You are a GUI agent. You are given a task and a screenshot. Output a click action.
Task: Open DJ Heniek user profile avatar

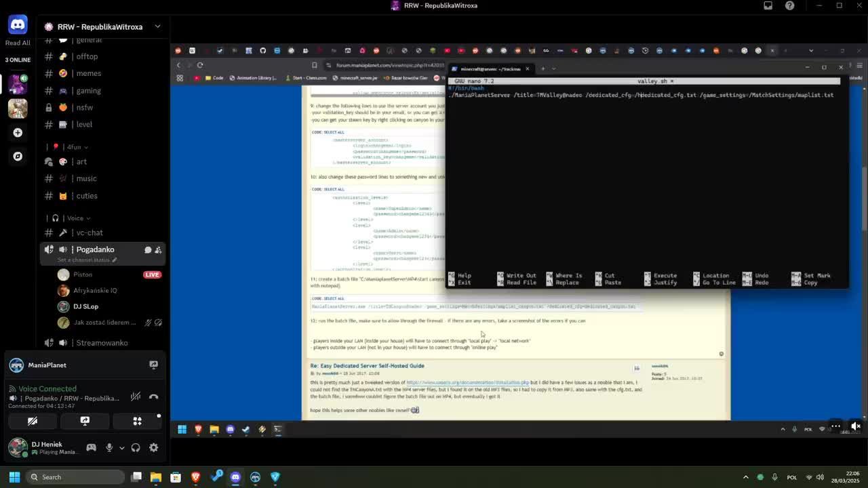[18, 447]
